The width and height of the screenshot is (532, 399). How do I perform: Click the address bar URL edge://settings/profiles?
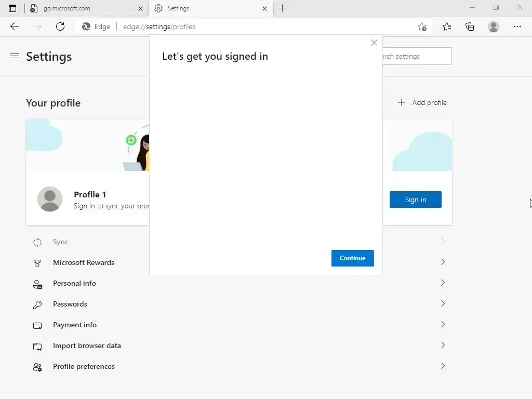click(159, 27)
